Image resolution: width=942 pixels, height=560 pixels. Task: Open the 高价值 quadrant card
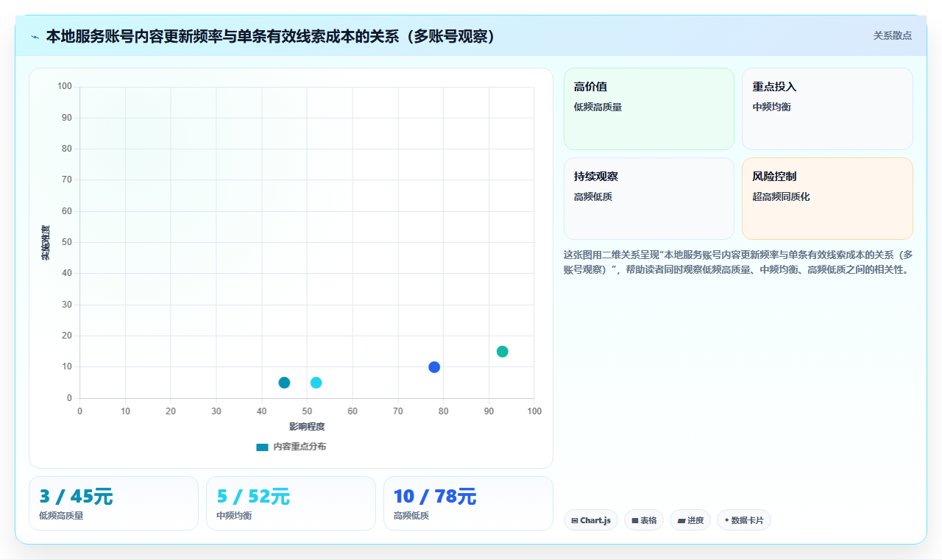click(648, 109)
